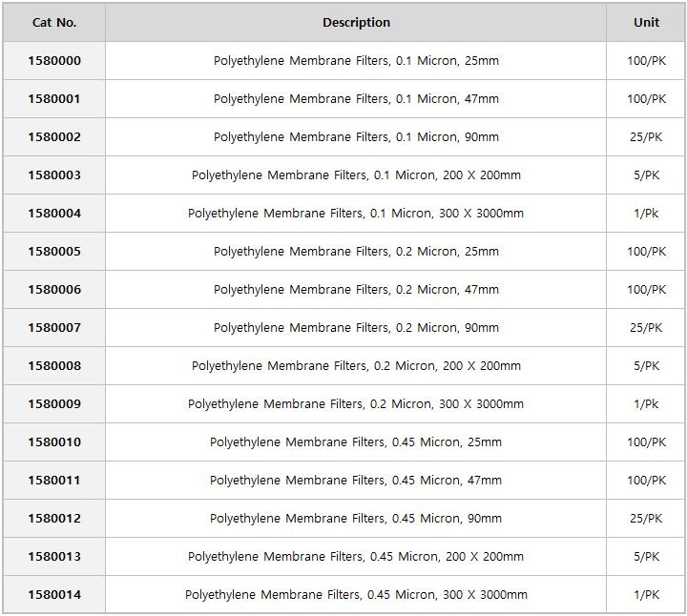The image size is (687, 616).
Task: Select the 0.45 Micron, 200 X 200mm description
Action: pyautogui.click(x=356, y=557)
